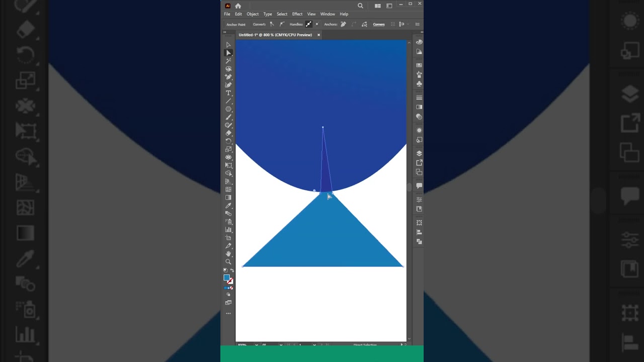This screenshot has height=362, width=644.
Task: Open the Edit menu
Action: [238, 14]
